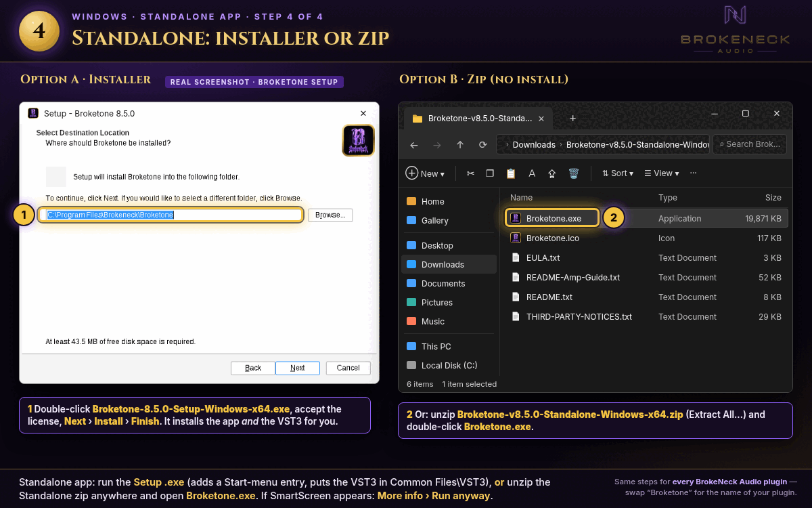Click the README.txt document icon
Screen dimensions: 812x508
pyautogui.click(x=516, y=297)
